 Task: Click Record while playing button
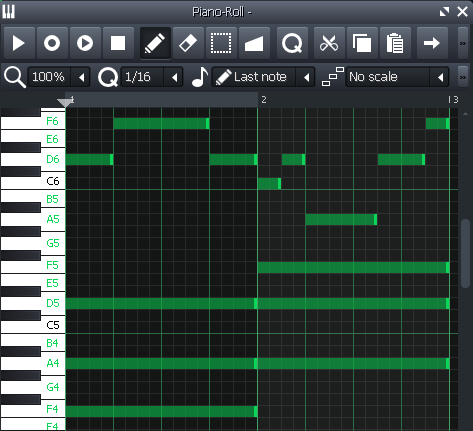click(x=85, y=43)
